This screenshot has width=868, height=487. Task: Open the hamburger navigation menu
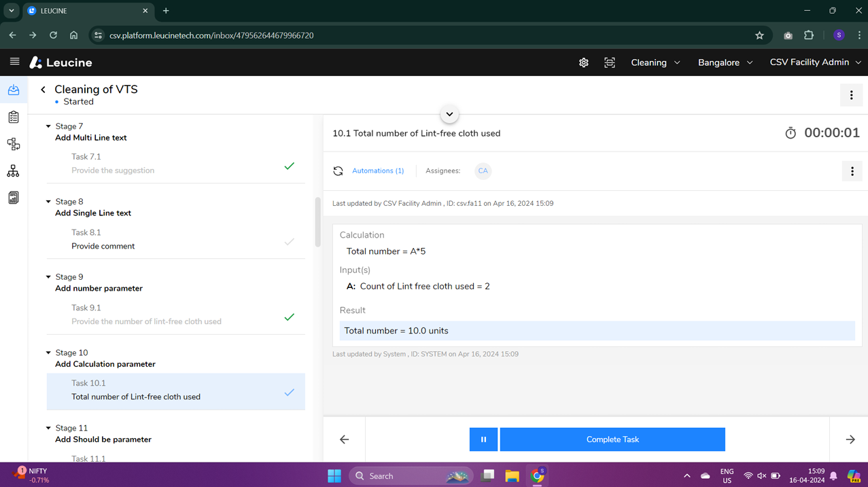point(14,62)
